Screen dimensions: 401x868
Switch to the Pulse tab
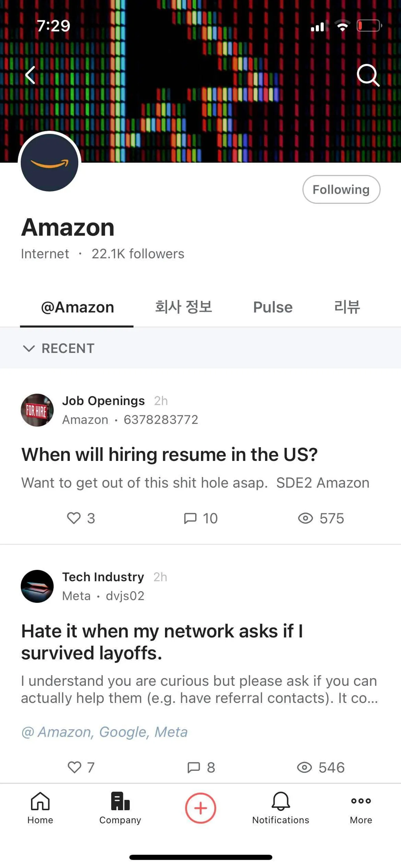(273, 307)
